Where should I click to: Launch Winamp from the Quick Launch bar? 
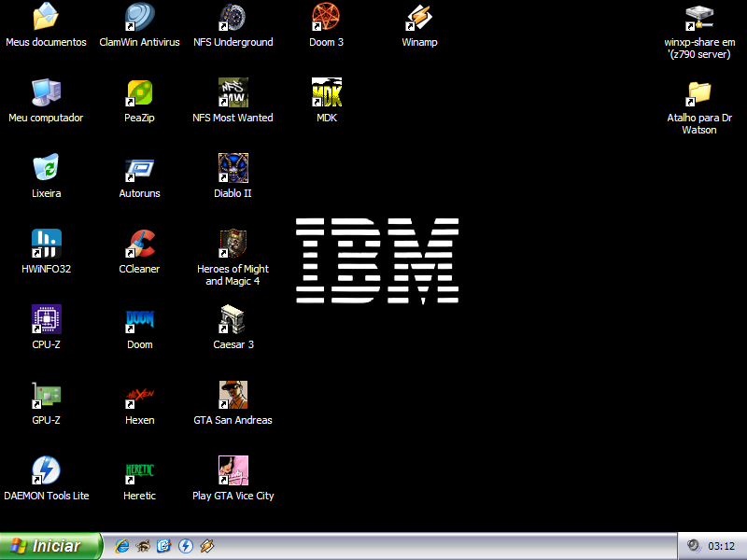(x=206, y=546)
